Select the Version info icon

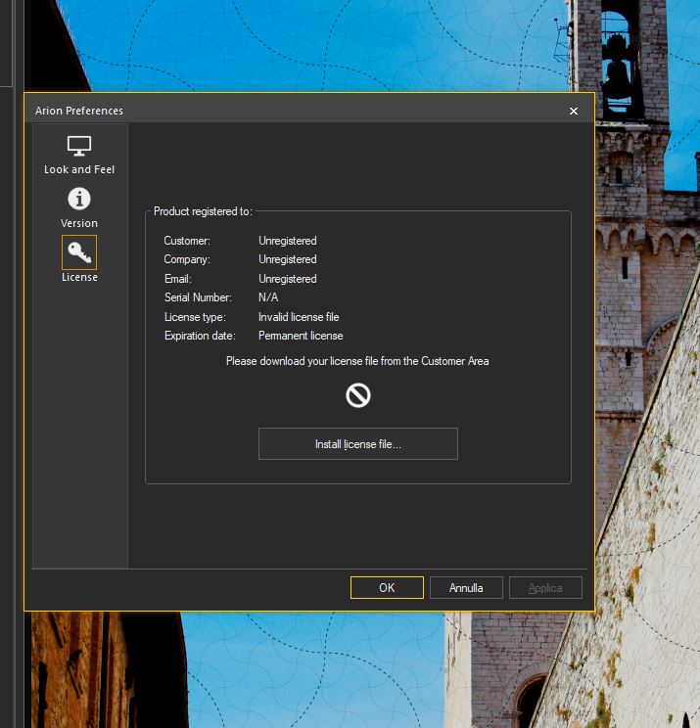[79, 200]
